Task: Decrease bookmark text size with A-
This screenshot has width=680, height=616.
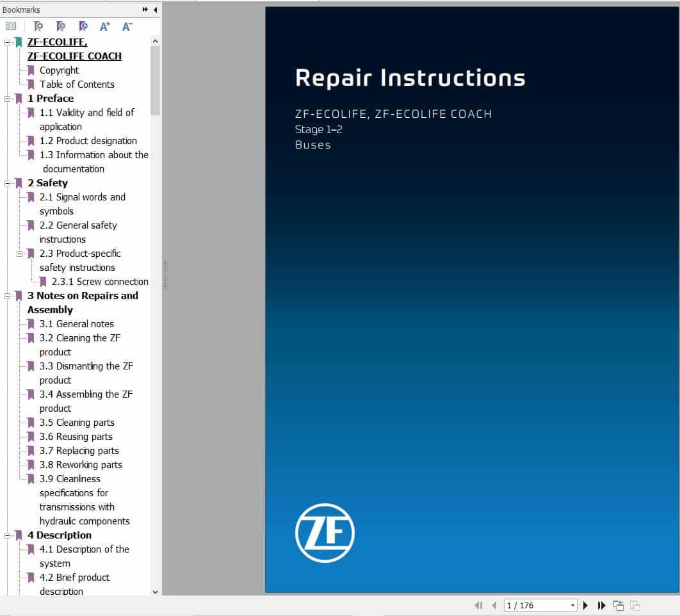Action: pyautogui.click(x=127, y=26)
